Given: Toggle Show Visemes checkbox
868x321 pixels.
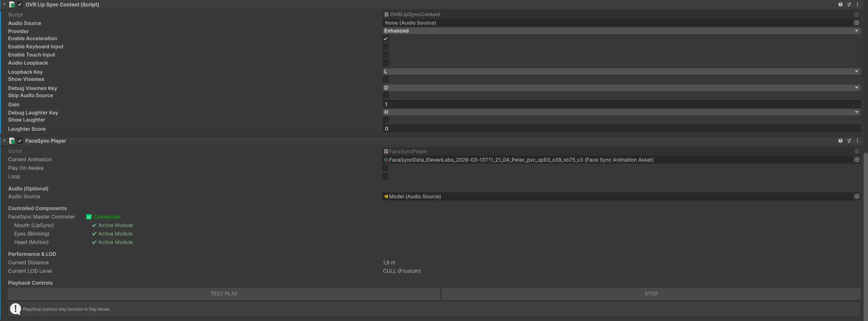Looking at the screenshot, I should (x=386, y=79).
